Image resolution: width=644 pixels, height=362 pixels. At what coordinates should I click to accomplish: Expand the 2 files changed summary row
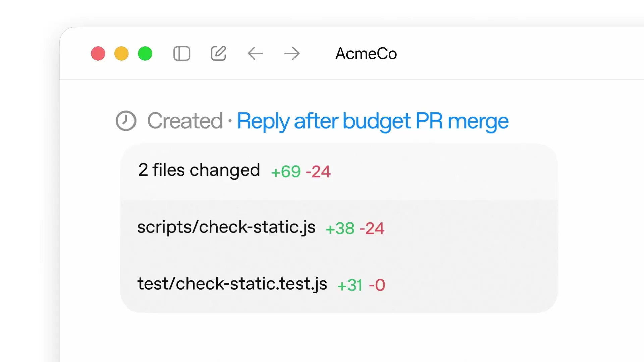(x=339, y=171)
